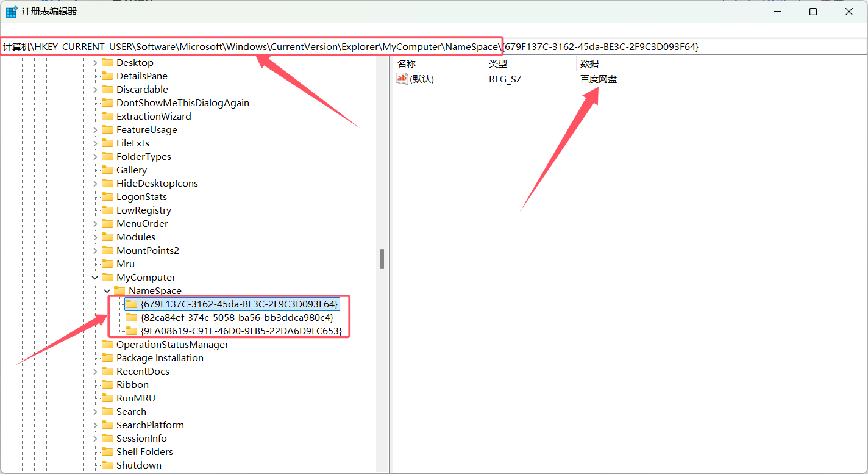
Task: Click the Gallery folder icon
Action: 107,170
